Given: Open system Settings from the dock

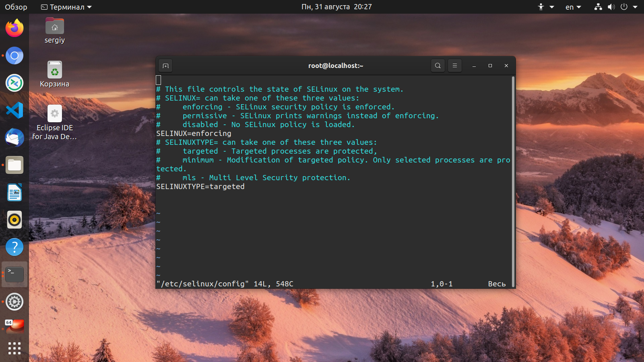Looking at the screenshot, I should click(x=14, y=302).
